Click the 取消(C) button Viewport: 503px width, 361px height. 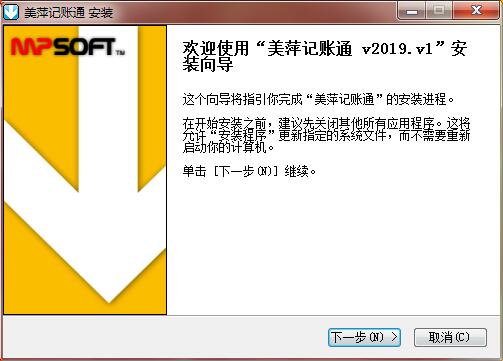coord(450,337)
